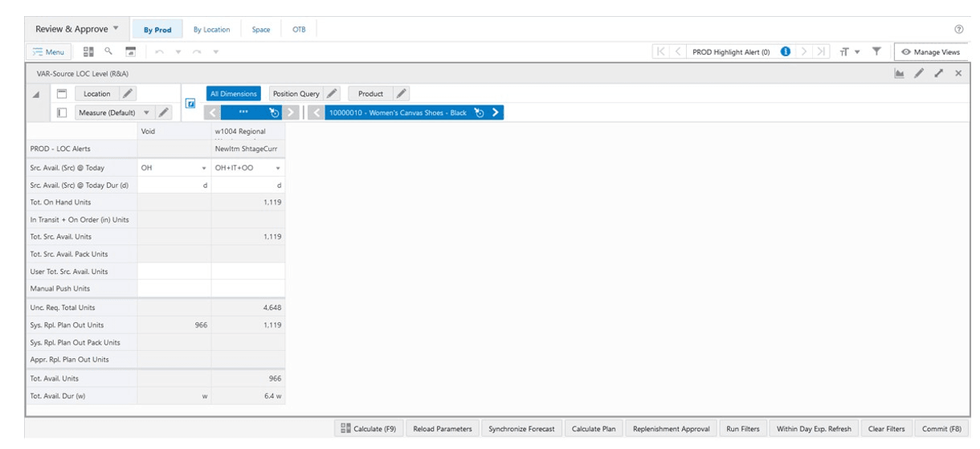Click Synchronize Forecast button
This screenshot has width=980, height=449.
point(521,429)
